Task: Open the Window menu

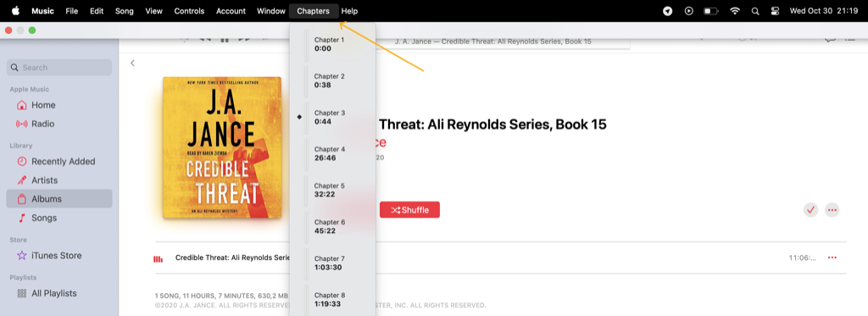Action: tap(271, 11)
